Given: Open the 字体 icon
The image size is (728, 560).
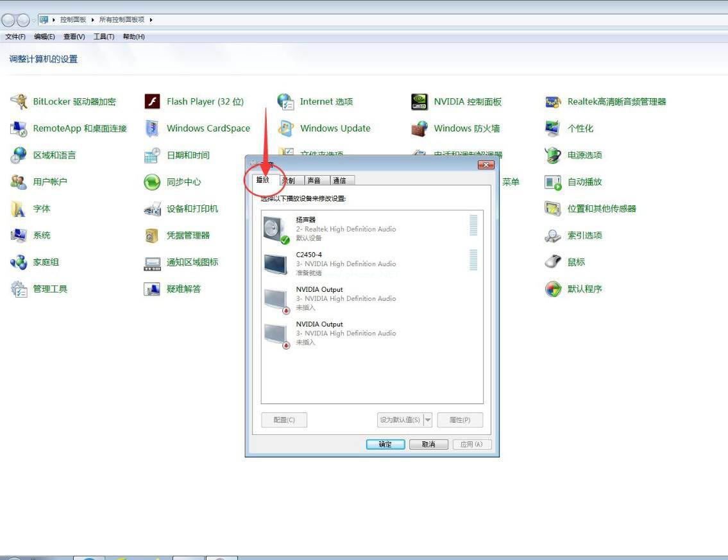Looking at the screenshot, I should 19,208.
